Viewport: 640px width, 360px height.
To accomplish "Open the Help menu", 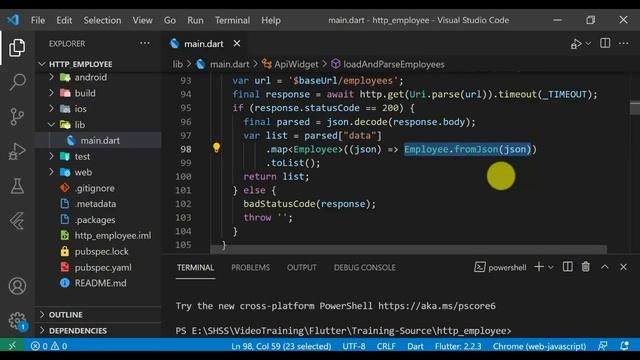I will 271,20.
